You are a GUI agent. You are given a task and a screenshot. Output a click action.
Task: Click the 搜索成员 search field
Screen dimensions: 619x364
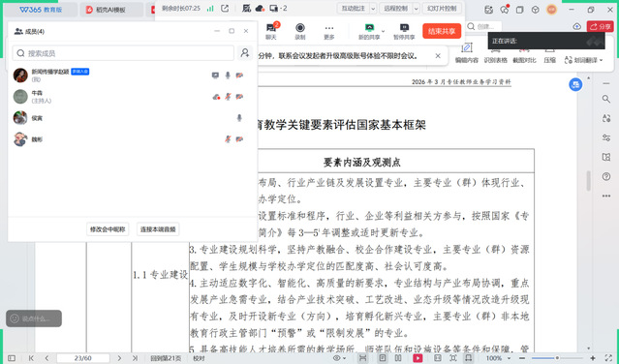coord(123,53)
